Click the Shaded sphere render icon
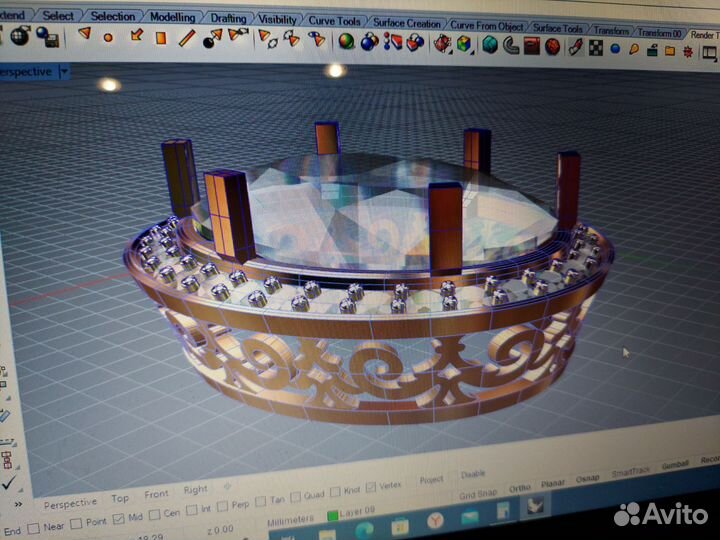Image resolution: width=720 pixels, height=540 pixels. click(20, 35)
